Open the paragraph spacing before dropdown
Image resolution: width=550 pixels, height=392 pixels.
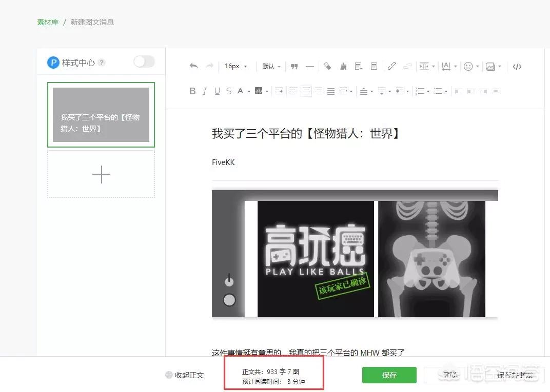point(366,91)
